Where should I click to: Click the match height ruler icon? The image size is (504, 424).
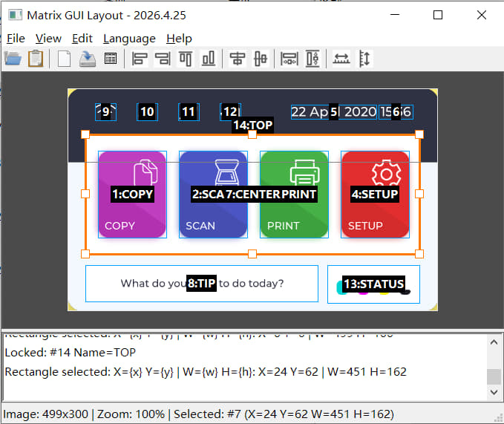coord(364,59)
